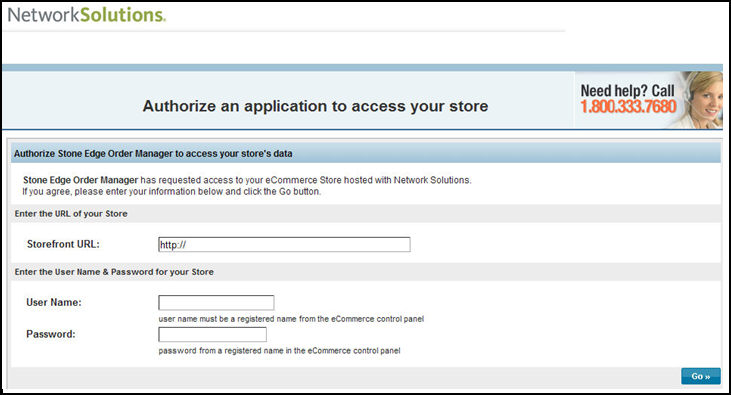
Task: Click the password hint below the Password field
Action: tap(279, 351)
